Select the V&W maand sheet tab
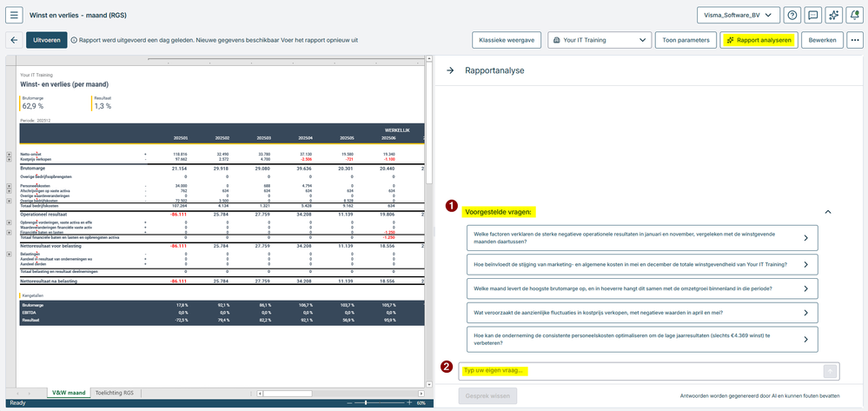The height and width of the screenshot is (411, 868). 69,393
